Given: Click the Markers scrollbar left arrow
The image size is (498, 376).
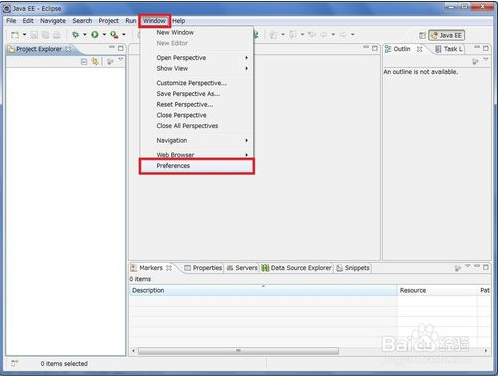Looking at the screenshot, I should pyautogui.click(x=133, y=351).
